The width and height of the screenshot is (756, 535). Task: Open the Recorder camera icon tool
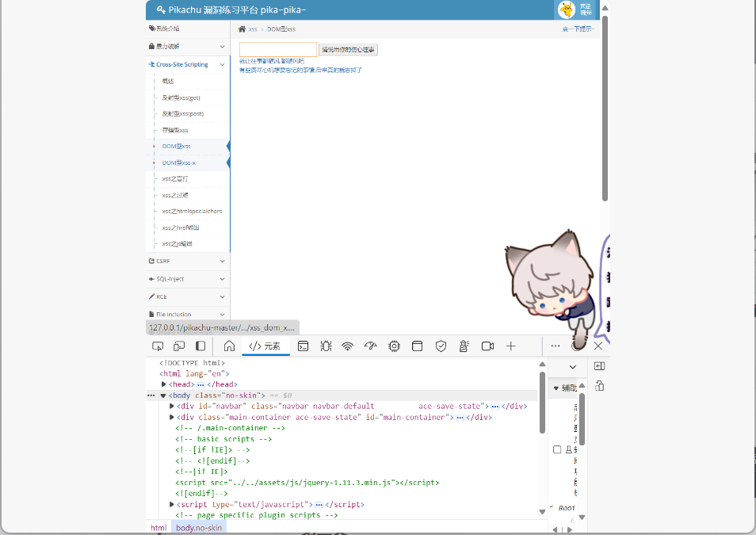point(488,346)
